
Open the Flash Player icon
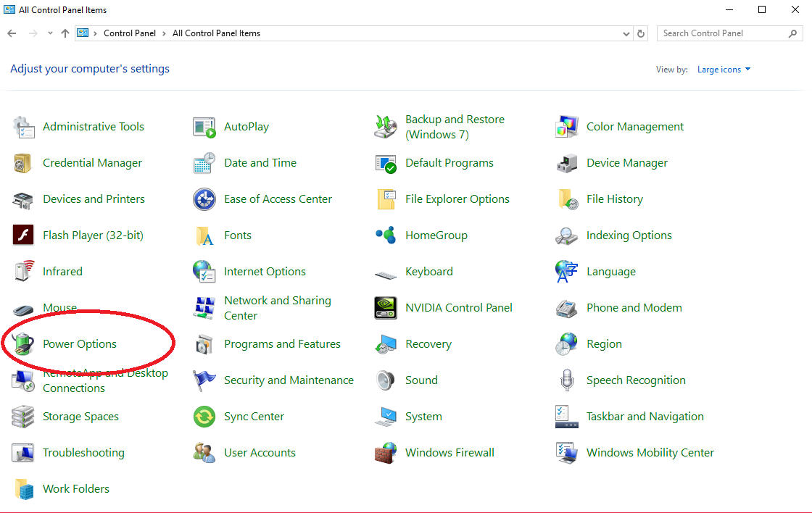coord(23,235)
